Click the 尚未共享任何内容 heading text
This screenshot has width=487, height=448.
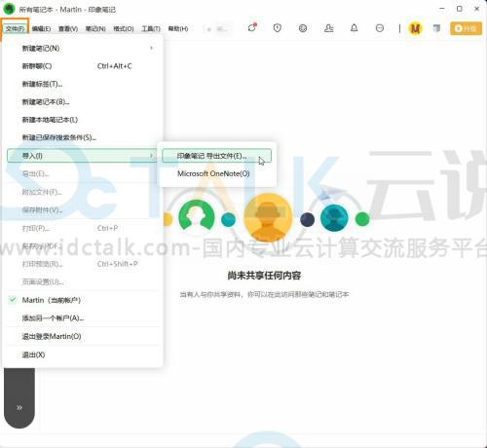(264, 276)
